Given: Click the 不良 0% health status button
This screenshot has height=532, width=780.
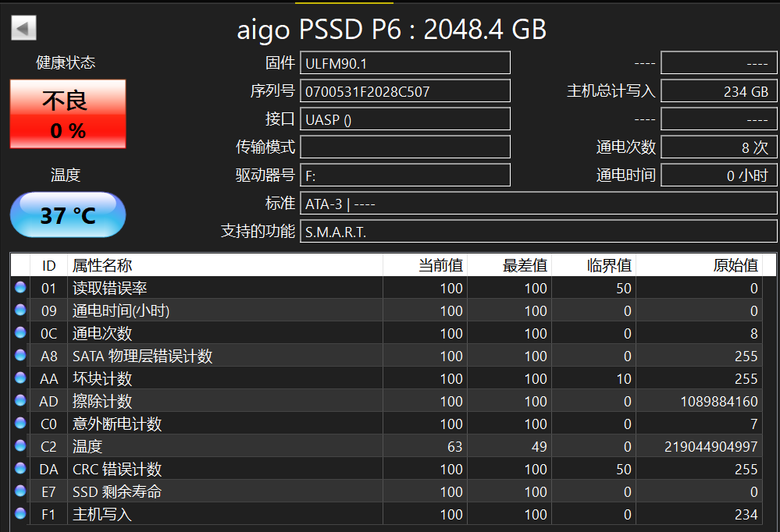Looking at the screenshot, I should click(68, 114).
